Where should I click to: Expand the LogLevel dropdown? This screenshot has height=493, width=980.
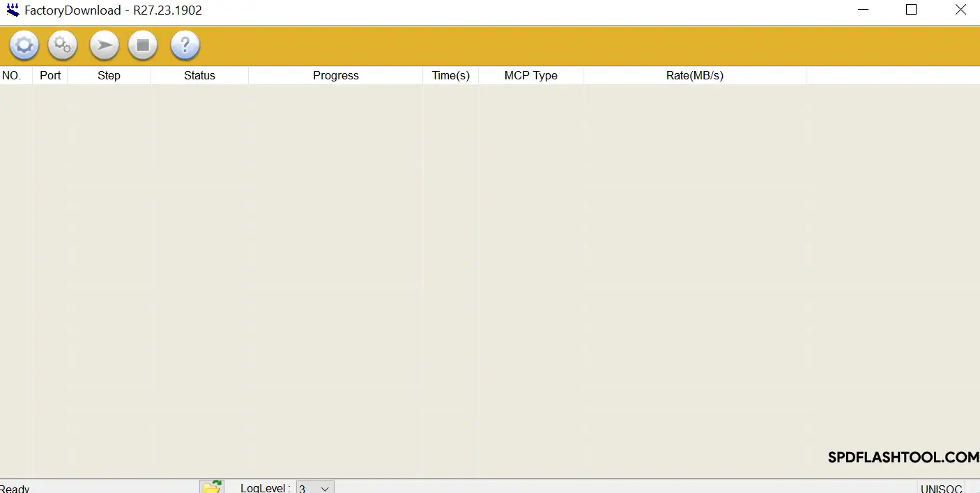(324, 488)
